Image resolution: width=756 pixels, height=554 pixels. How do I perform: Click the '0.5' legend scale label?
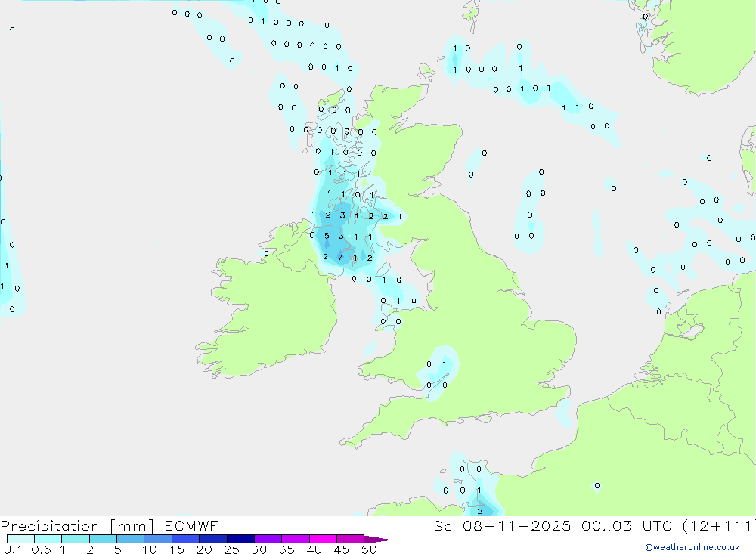pyautogui.click(x=41, y=549)
